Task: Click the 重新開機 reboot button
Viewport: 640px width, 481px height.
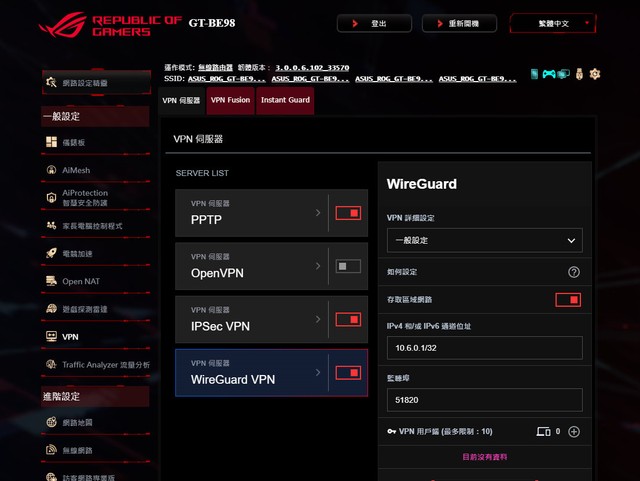Action: pos(459,23)
